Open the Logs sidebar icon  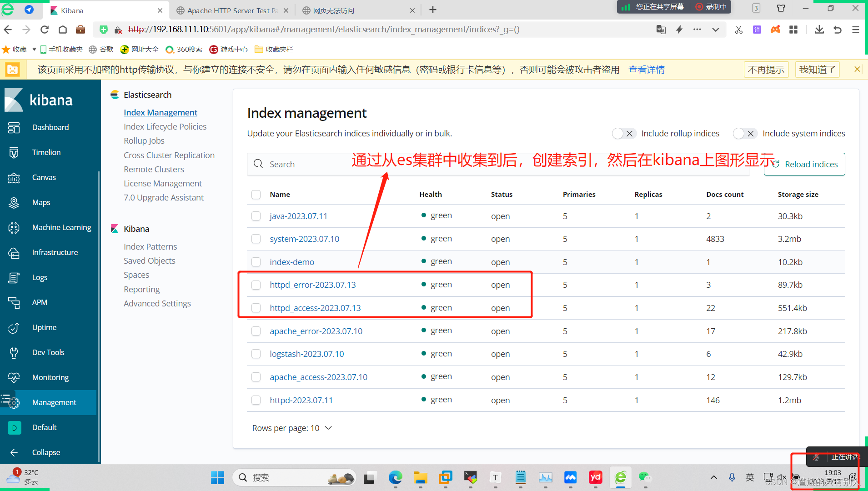pos(14,278)
